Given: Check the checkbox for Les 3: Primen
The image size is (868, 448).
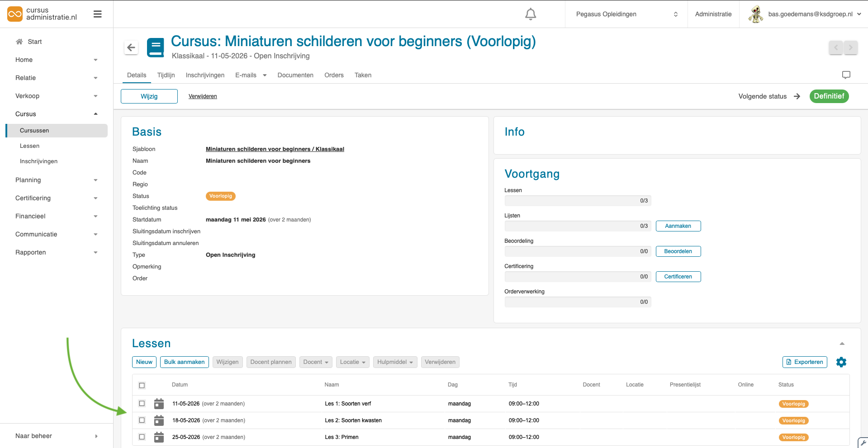Looking at the screenshot, I should point(142,437).
